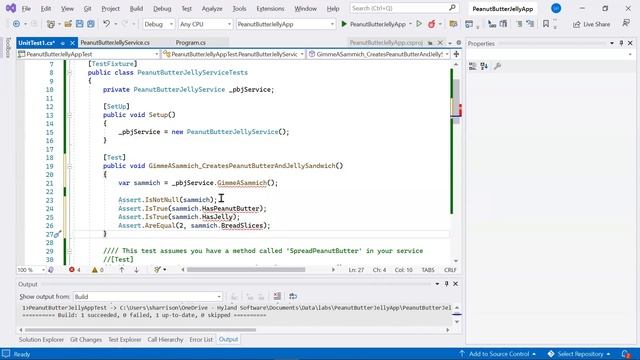The height and width of the screenshot is (360, 640).
Task: Open the Properties window options dropdown arrow
Action: [612, 43]
